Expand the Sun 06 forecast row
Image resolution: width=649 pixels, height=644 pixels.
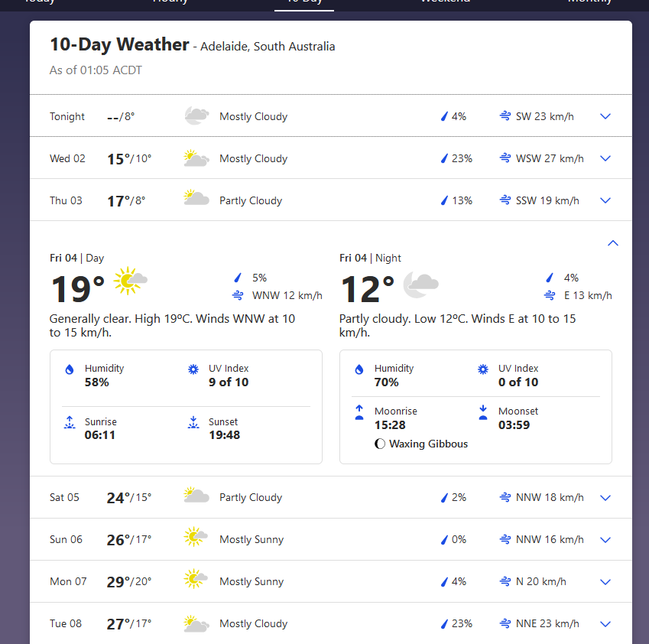605,540
